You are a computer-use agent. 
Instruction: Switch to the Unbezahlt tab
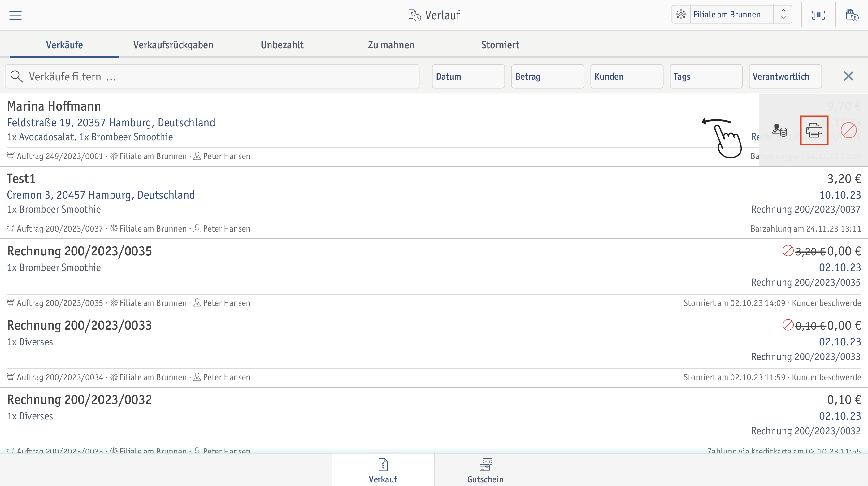click(x=282, y=45)
